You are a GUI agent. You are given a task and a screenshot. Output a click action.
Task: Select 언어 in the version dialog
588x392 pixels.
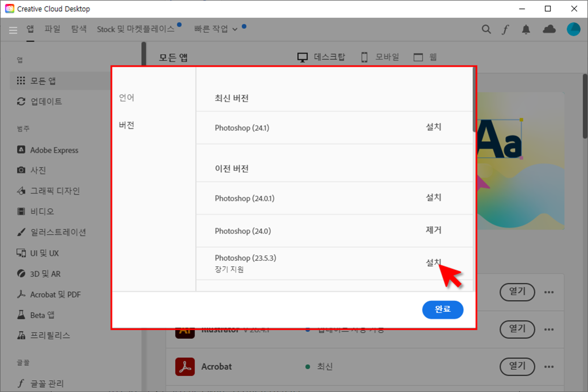(x=126, y=98)
